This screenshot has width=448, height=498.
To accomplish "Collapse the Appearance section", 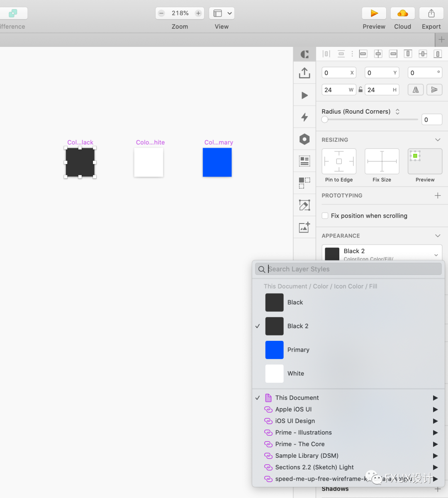I will [438, 236].
